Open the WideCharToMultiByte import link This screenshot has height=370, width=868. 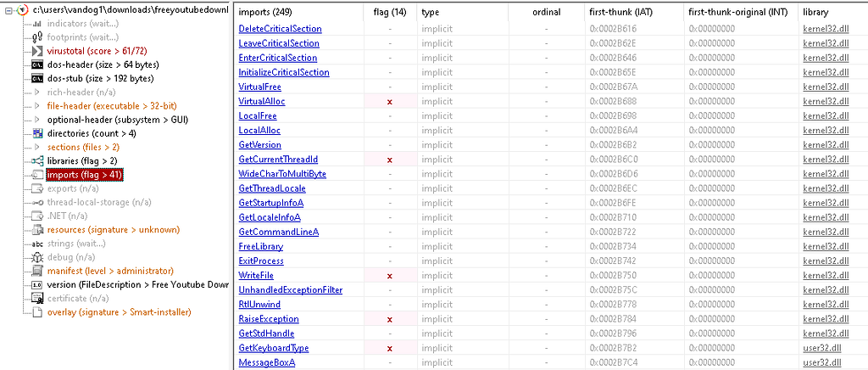(x=282, y=174)
